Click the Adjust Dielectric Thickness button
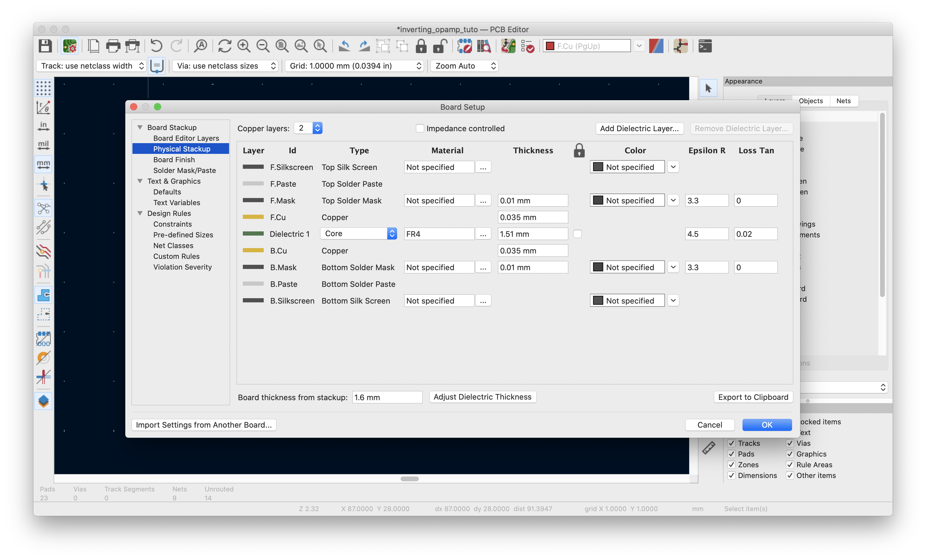Image resolution: width=926 pixels, height=560 pixels. (482, 397)
